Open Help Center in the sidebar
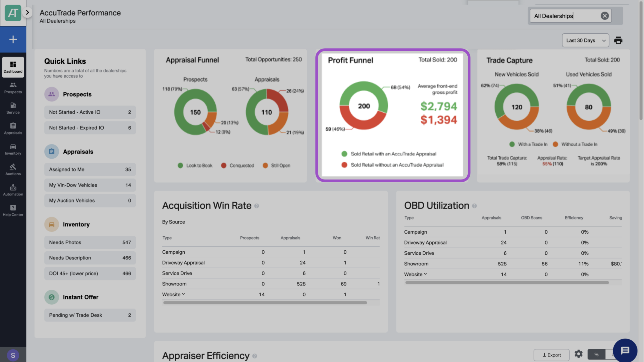The height and width of the screenshot is (362, 644). tap(13, 211)
